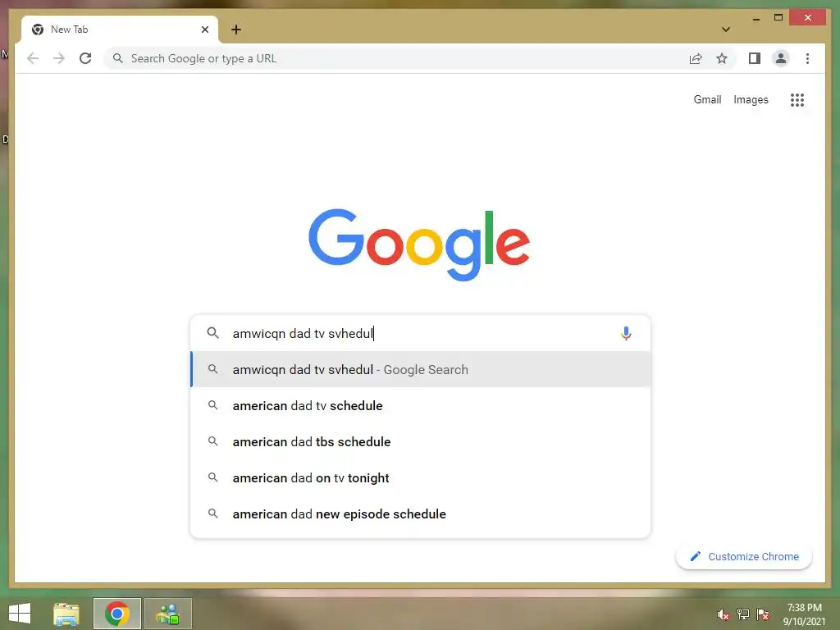Open the people app taskbar icon
840x630 pixels.
point(167,614)
